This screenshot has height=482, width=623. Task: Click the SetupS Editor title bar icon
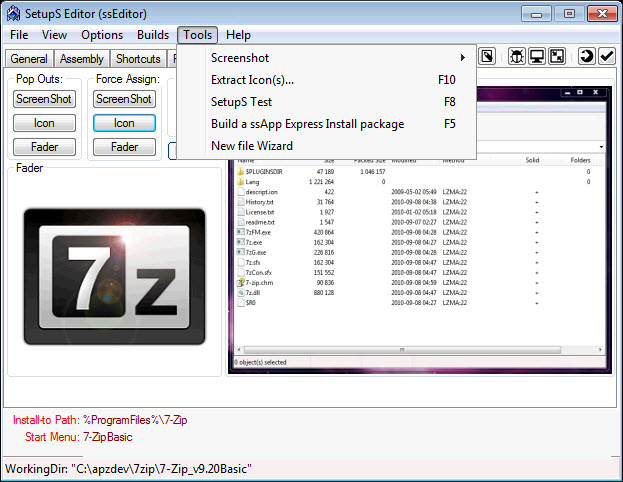(13, 14)
